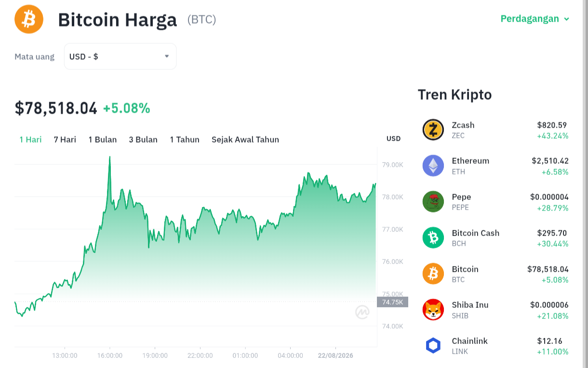Choose Sejak Awal Tahun range
The height and width of the screenshot is (368, 588).
pyautogui.click(x=245, y=140)
